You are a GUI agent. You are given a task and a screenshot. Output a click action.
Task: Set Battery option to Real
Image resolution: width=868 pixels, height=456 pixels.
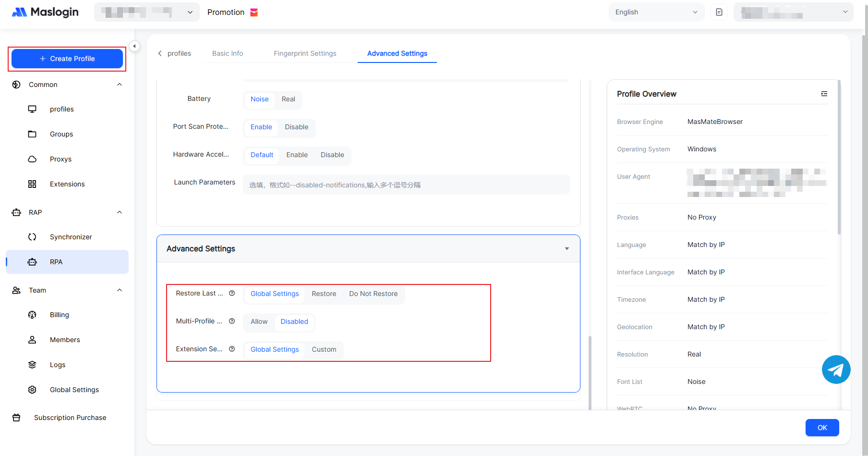coord(288,99)
